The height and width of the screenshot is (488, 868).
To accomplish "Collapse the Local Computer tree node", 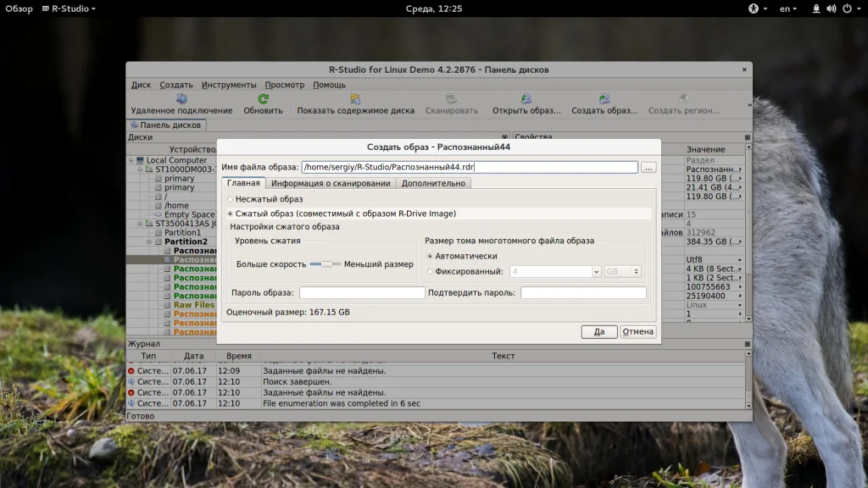I will [x=131, y=160].
